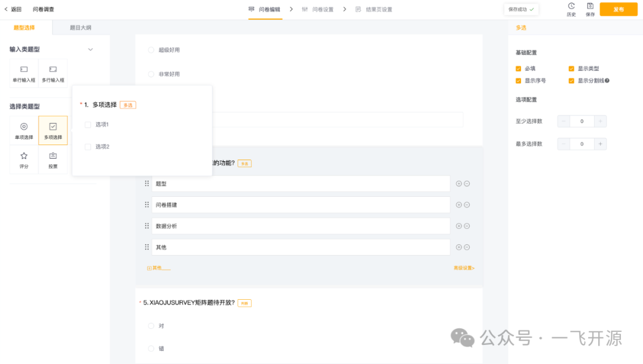Toggle the 显示分割线 checkbox

[571, 81]
